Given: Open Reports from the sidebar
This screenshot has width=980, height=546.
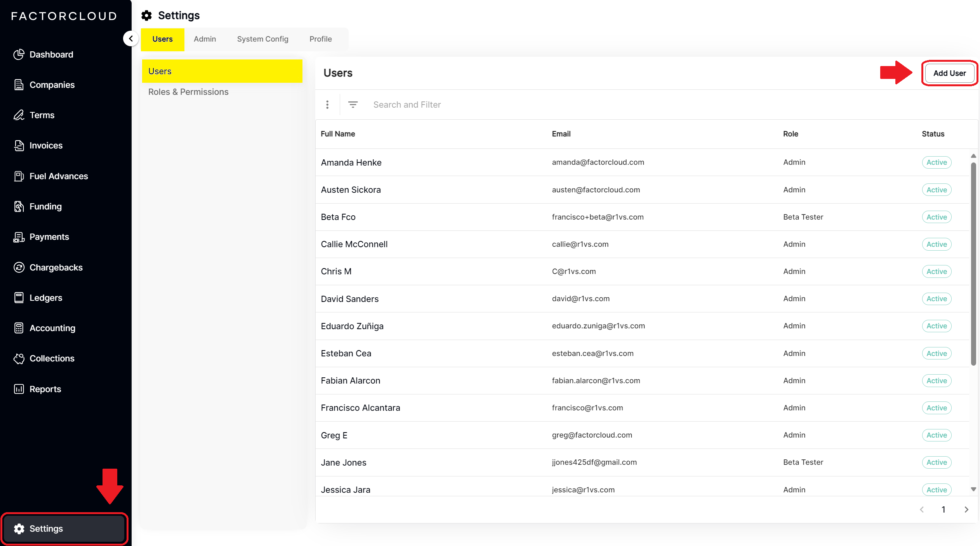Looking at the screenshot, I should coord(45,389).
